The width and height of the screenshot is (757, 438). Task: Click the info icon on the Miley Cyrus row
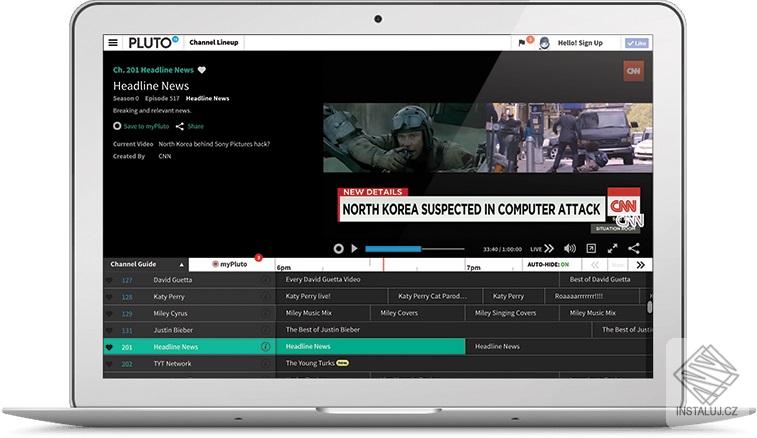pyautogui.click(x=266, y=313)
